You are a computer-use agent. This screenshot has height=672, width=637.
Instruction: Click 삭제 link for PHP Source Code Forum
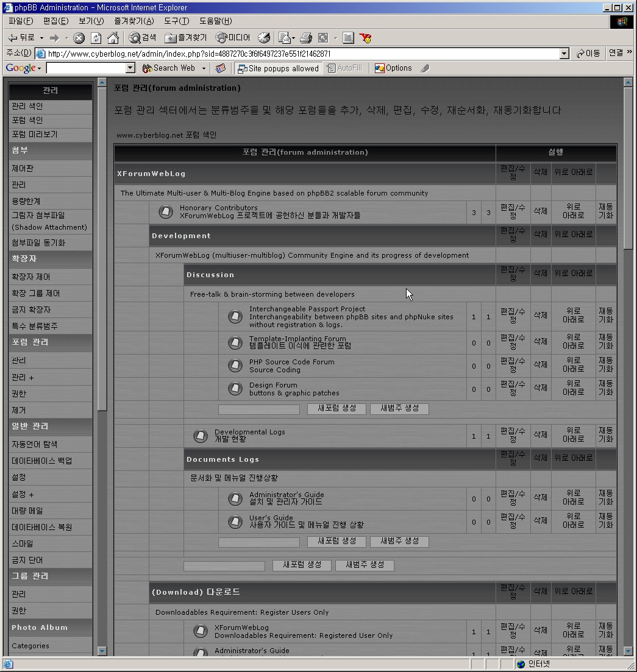coord(540,365)
